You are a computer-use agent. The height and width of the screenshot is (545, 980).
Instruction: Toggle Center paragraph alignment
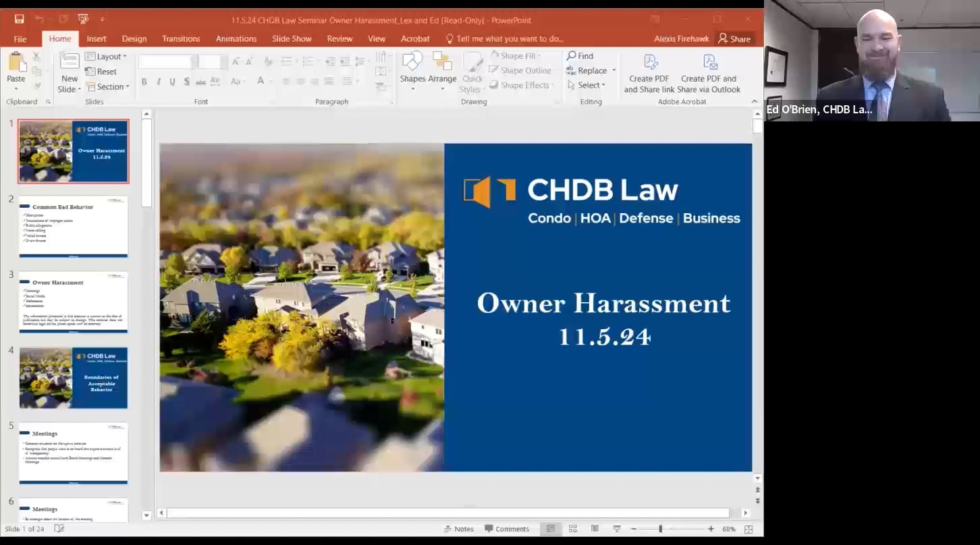click(x=300, y=82)
